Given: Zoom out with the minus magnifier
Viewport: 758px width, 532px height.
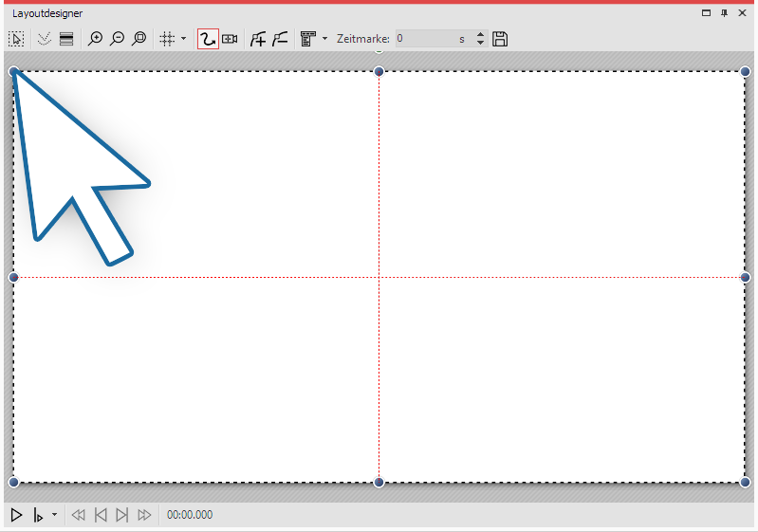Looking at the screenshot, I should point(117,39).
